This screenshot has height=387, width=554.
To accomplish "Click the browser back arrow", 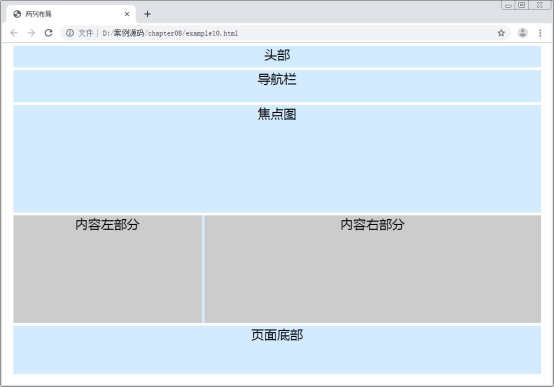I will [14, 33].
